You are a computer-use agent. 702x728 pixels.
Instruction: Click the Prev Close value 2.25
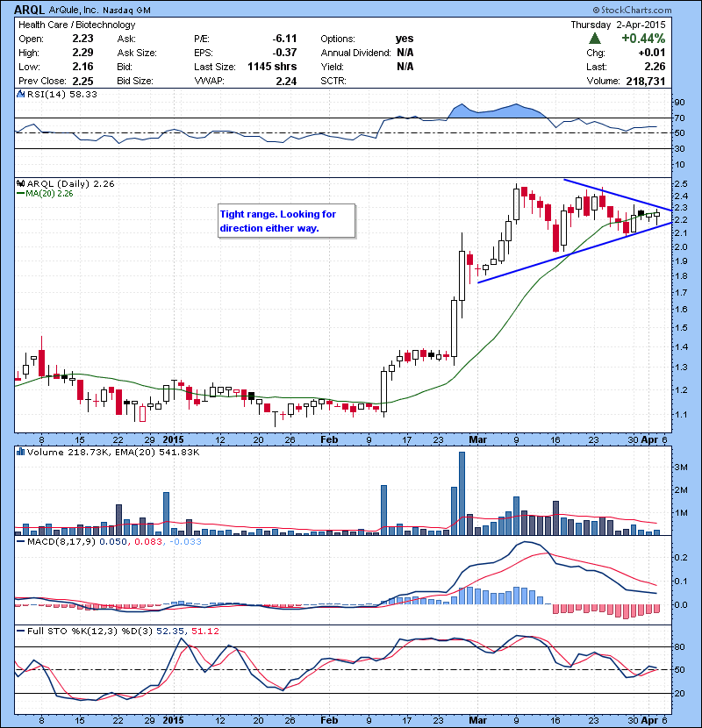click(x=82, y=81)
